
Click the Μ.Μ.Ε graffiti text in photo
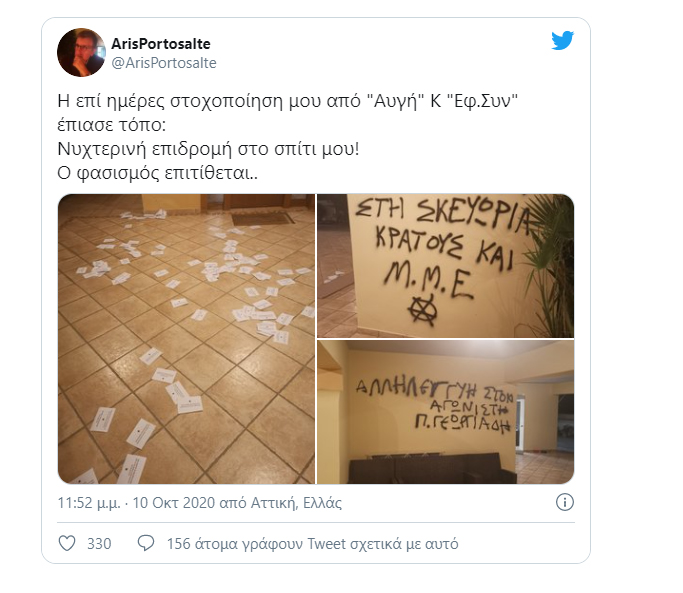pyautogui.click(x=428, y=279)
